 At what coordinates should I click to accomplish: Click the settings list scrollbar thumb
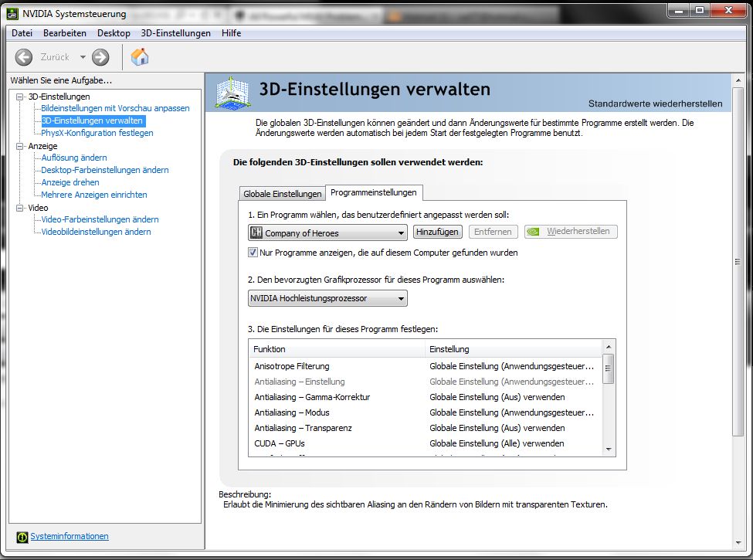[608, 369]
